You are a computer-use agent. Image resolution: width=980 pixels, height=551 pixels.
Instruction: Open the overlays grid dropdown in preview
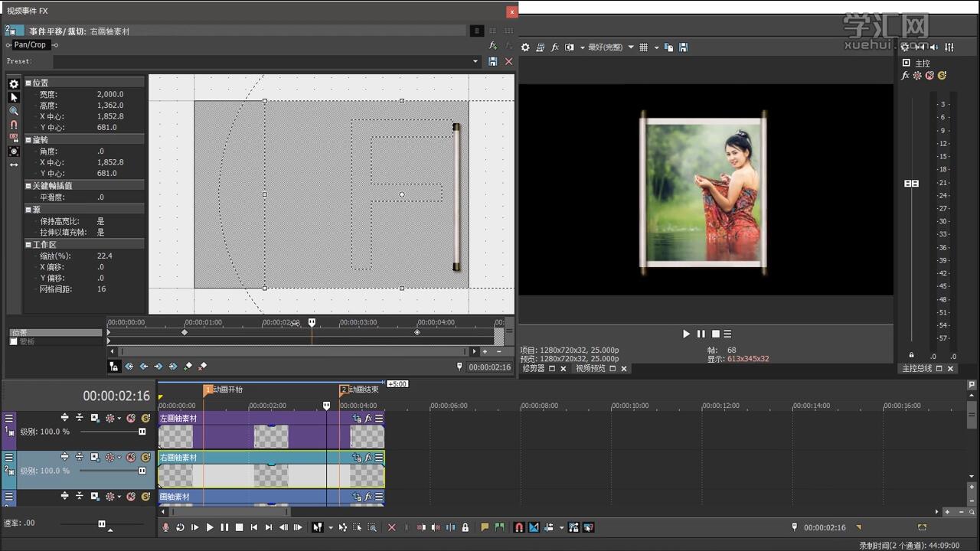click(x=656, y=47)
